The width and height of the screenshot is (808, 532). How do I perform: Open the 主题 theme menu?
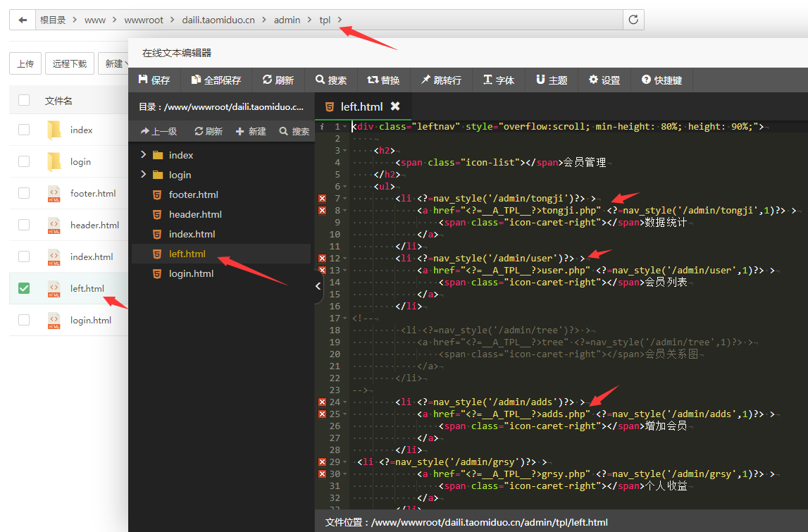[x=552, y=80]
